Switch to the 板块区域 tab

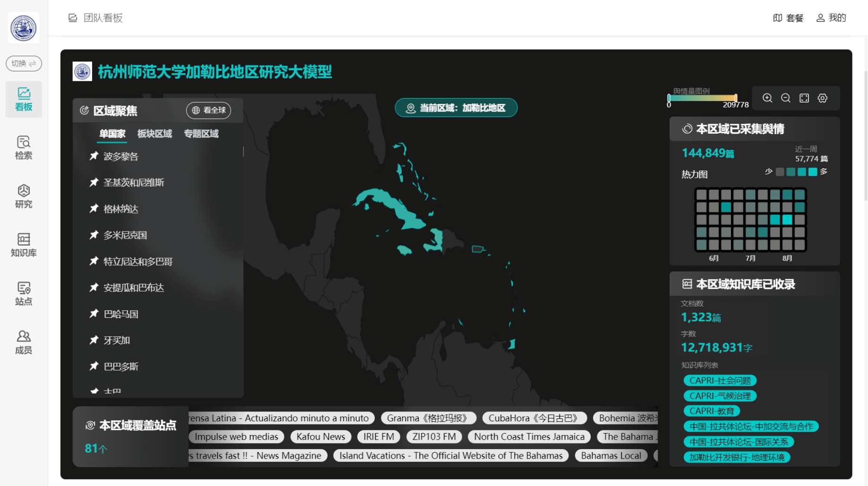coord(155,134)
